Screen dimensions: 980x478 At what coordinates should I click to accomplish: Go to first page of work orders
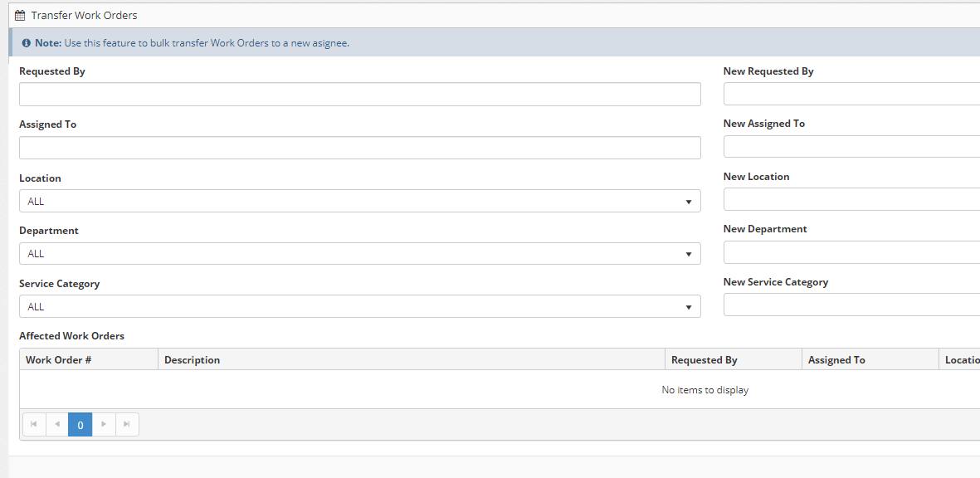point(34,425)
